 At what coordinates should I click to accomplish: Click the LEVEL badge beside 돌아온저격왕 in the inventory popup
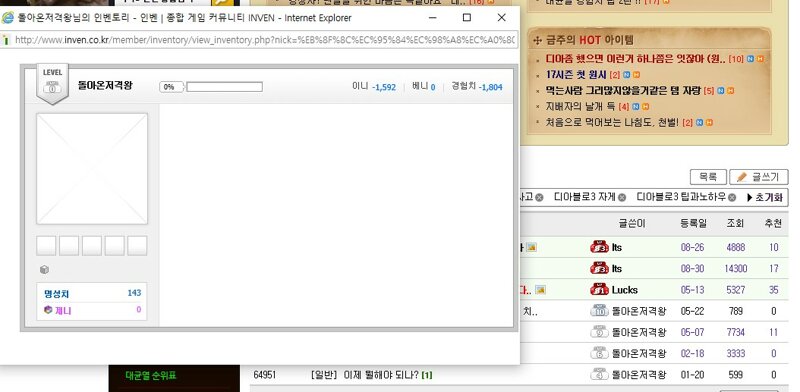point(53,84)
